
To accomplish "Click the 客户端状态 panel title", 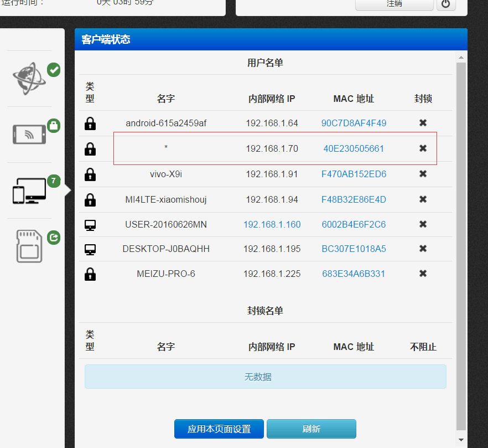I will tap(106, 39).
